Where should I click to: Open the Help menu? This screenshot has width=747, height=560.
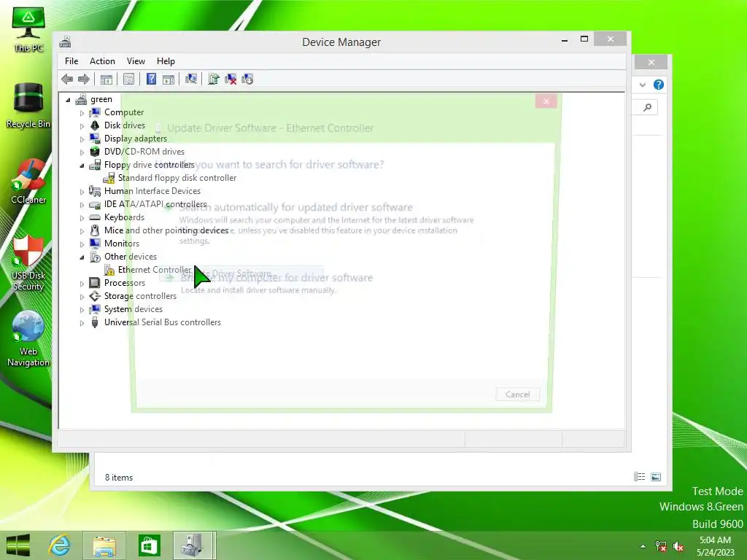point(166,61)
